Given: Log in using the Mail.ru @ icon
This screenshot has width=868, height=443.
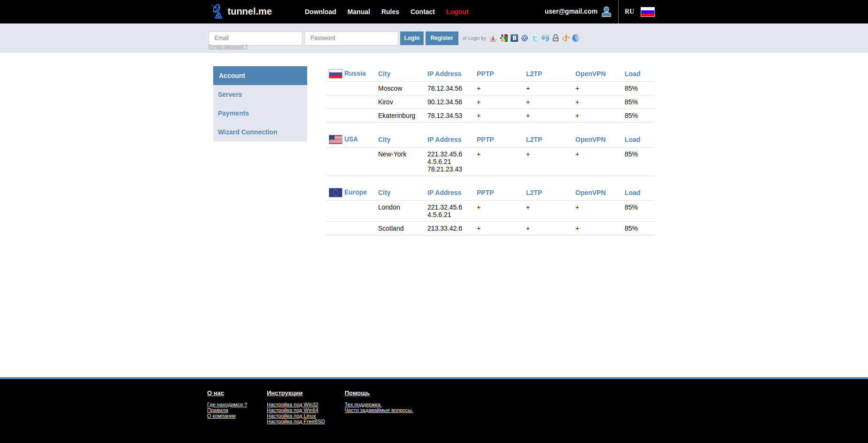Looking at the screenshot, I should pyautogui.click(x=525, y=38).
